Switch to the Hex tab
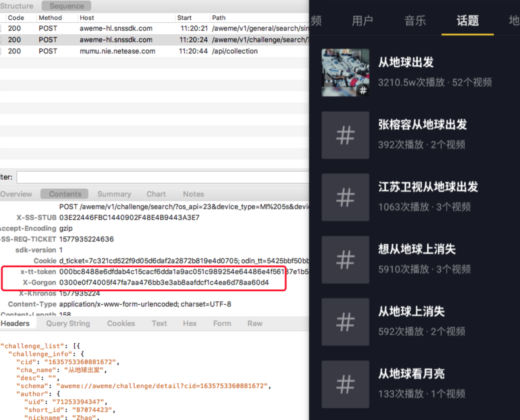 (x=190, y=323)
